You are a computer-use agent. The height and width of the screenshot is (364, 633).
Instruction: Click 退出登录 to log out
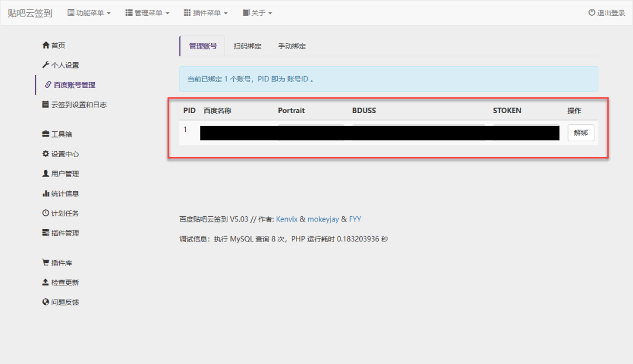pos(607,13)
